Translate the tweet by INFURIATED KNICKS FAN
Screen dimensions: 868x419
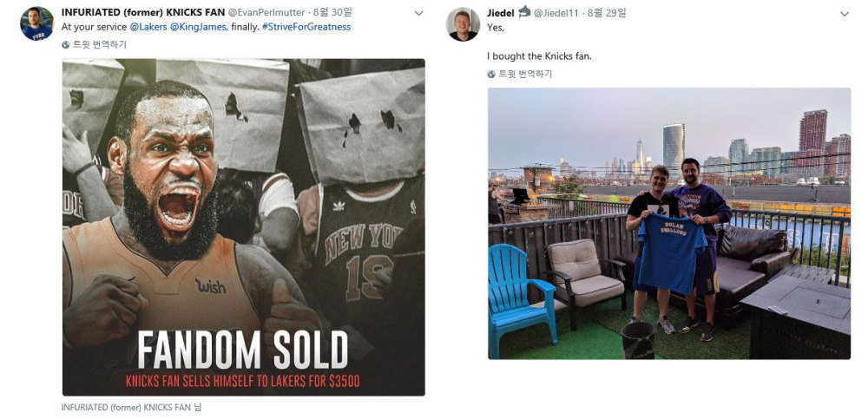pos(100,45)
